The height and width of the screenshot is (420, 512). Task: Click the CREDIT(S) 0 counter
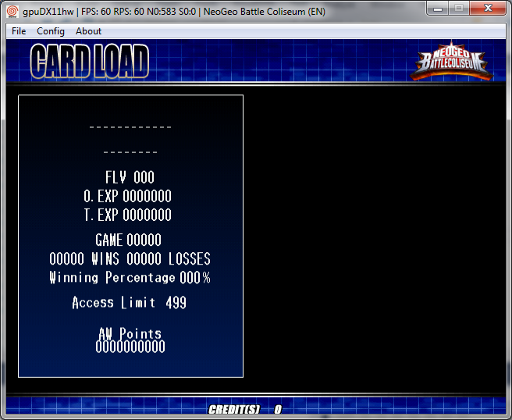pyautogui.click(x=245, y=409)
